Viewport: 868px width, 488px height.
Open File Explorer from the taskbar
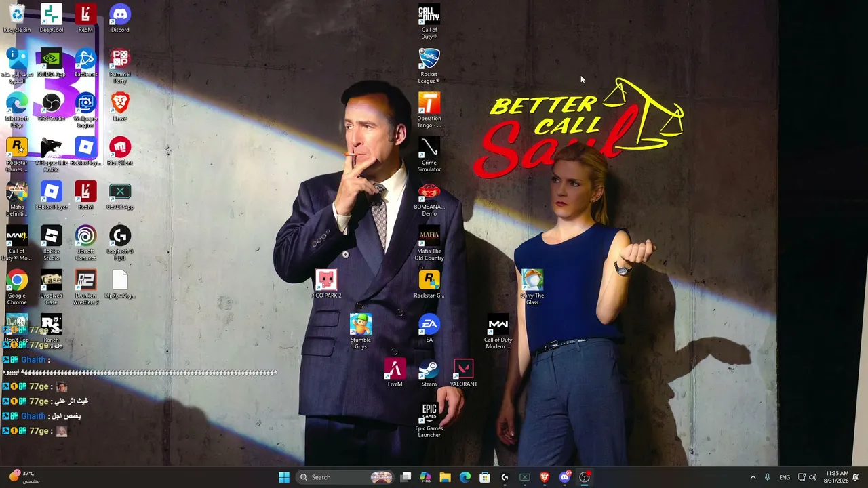point(445,477)
